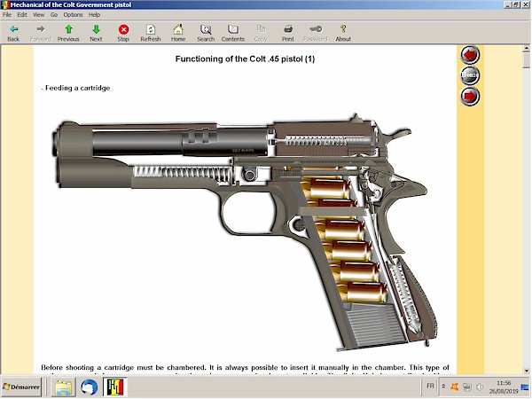Click the vertical scrollbar thumb
The image size is (532, 399).
(x=527, y=60)
